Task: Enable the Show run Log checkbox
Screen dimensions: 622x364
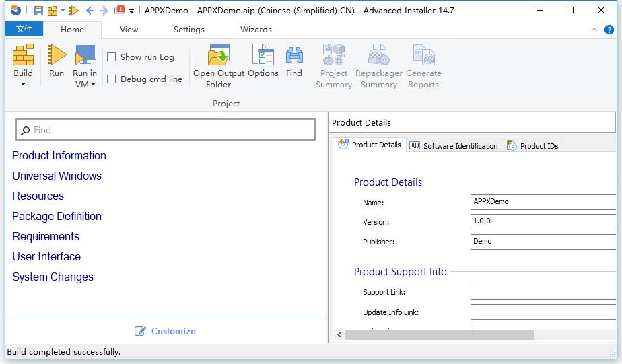Action: tap(112, 57)
